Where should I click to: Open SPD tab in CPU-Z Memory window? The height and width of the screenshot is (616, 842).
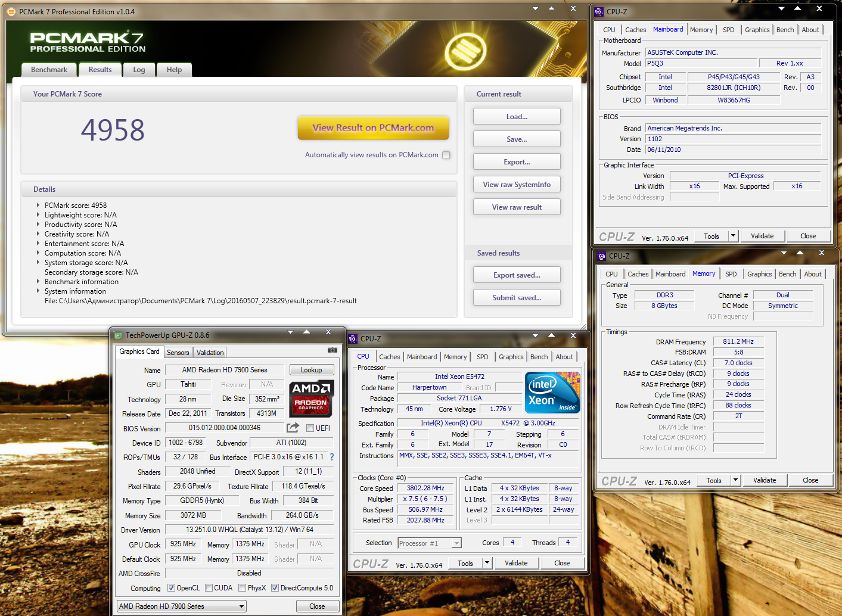731,274
